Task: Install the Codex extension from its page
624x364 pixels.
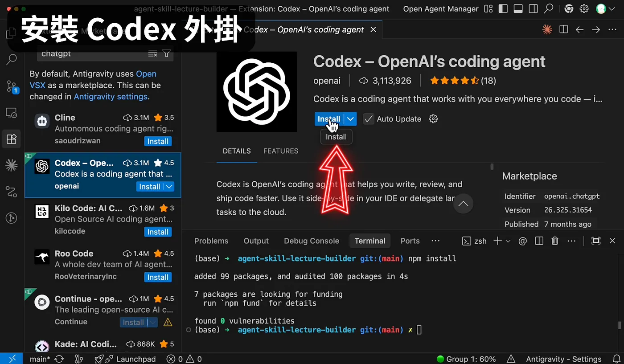Action: 329,119
